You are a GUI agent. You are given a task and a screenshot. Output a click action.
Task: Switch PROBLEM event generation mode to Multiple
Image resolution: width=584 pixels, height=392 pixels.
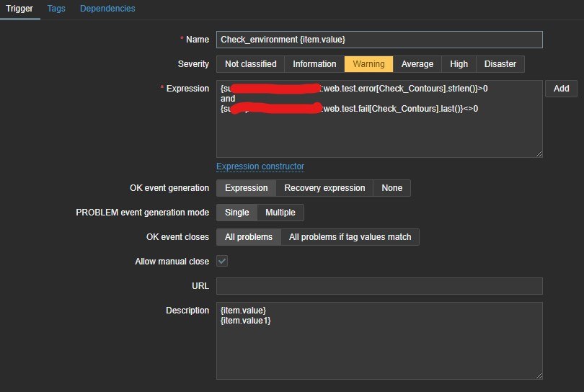pyautogui.click(x=280, y=213)
